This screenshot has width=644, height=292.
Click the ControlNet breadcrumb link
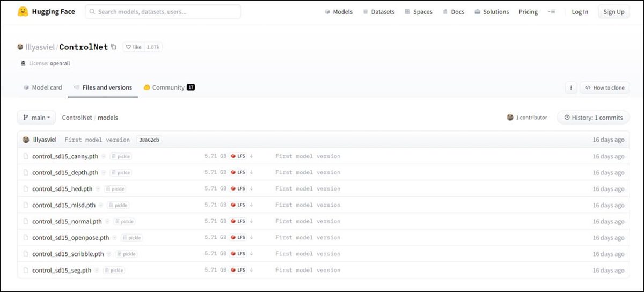pos(77,118)
